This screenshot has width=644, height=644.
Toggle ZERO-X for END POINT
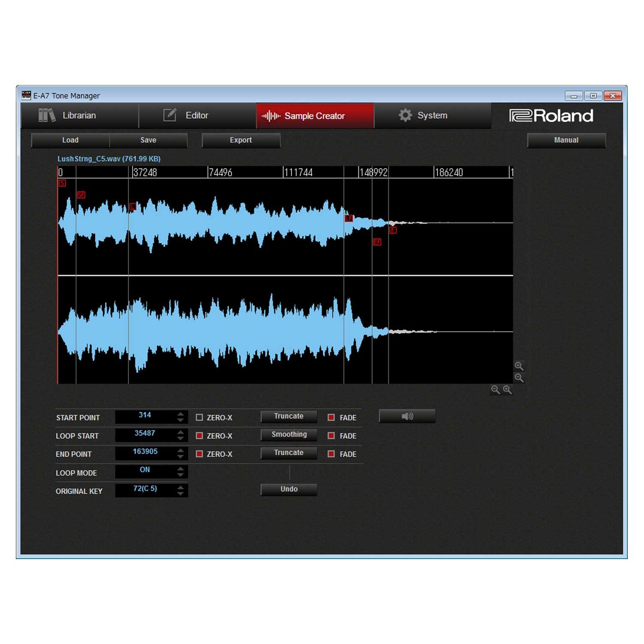click(199, 454)
